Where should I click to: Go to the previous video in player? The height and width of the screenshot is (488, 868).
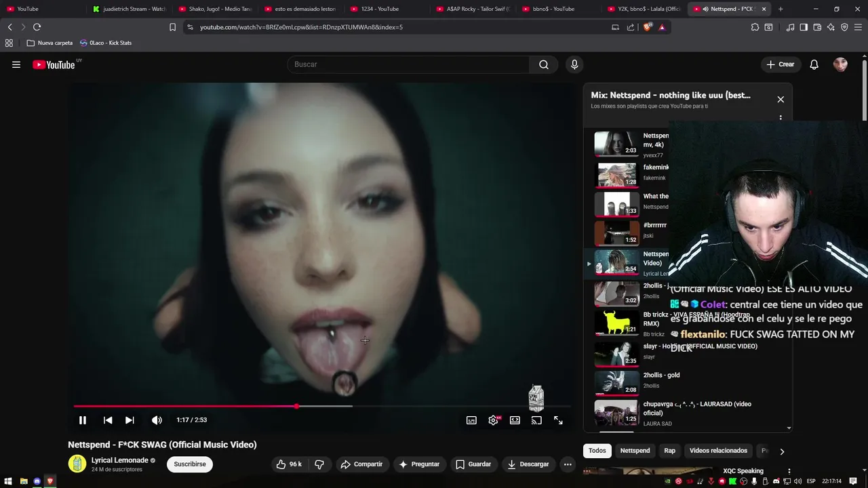[108, 420]
